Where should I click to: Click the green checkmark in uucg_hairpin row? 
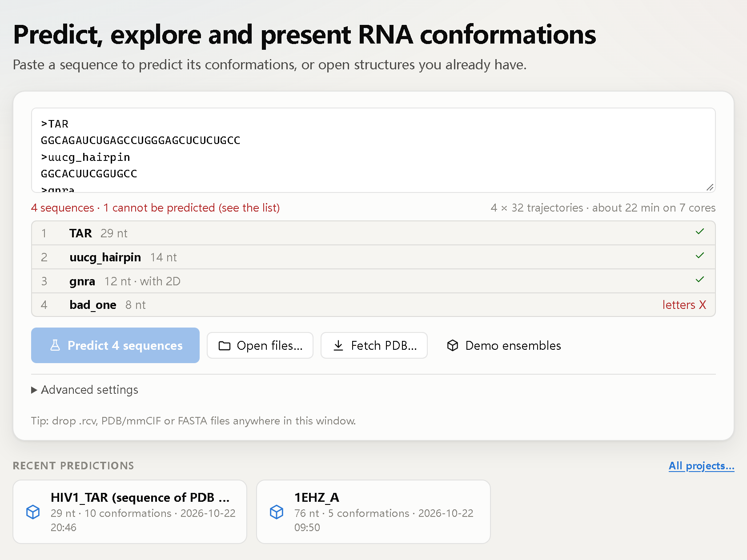click(x=700, y=256)
